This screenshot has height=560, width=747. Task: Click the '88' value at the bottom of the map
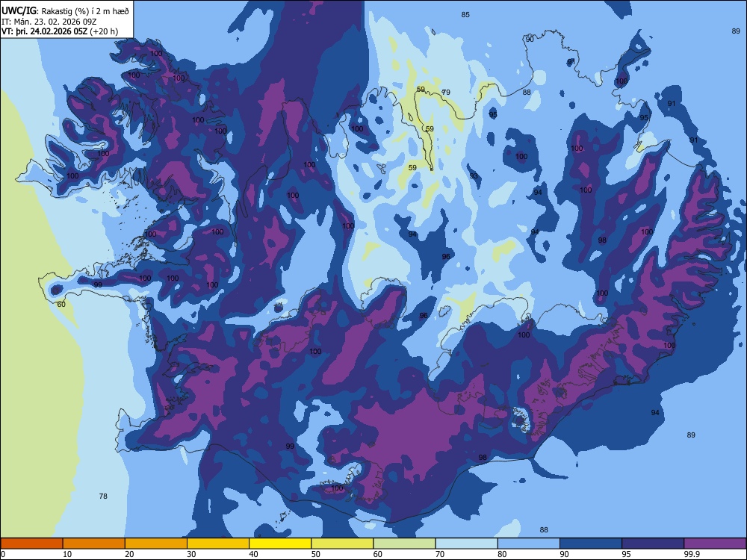(x=544, y=529)
